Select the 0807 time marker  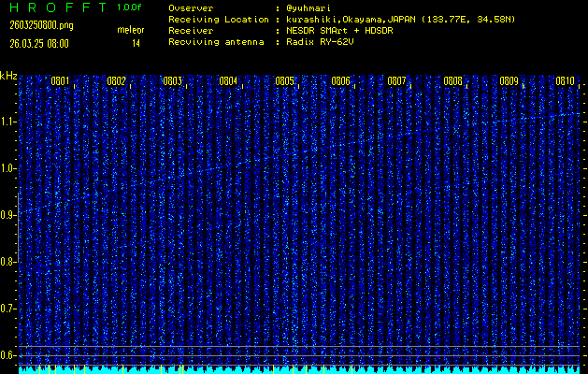(396, 81)
